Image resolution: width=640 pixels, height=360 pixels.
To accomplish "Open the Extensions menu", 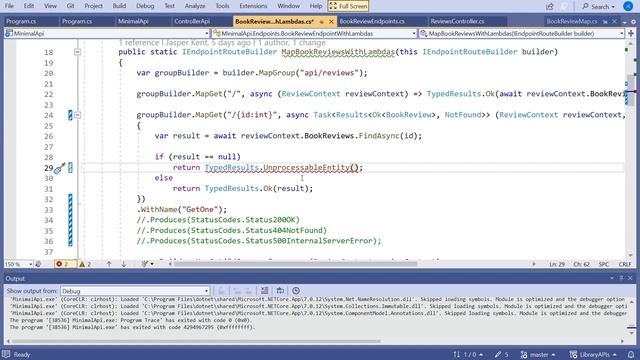I will [253, 6].
